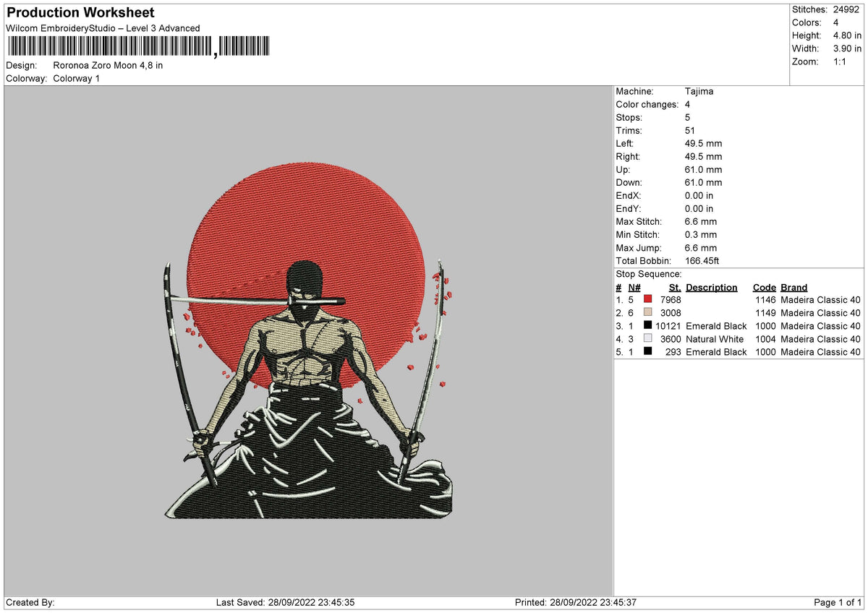
Task: Select the Emerald Black swatch in row 3
Action: (649, 326)
